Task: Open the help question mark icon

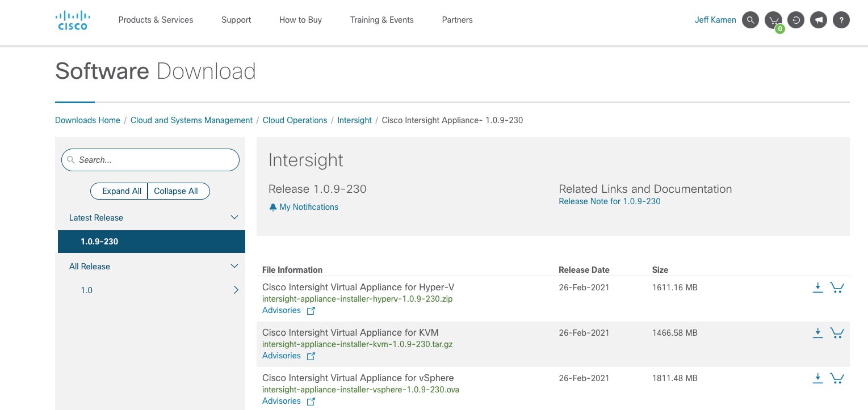Action: 841,20
